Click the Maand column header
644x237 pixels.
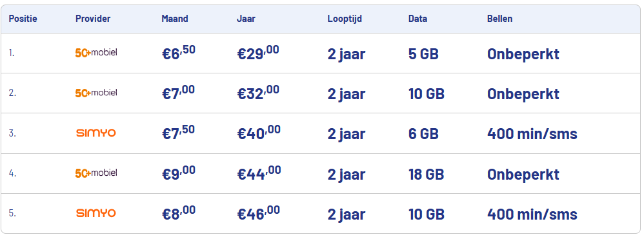coord(175,19)
